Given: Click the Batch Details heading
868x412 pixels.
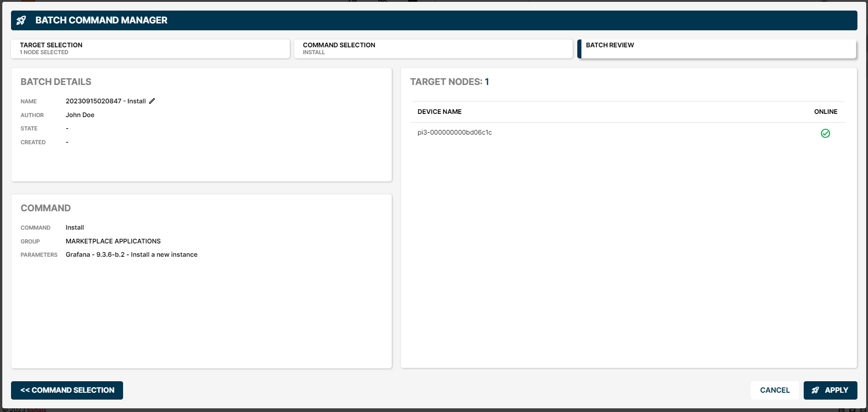Looking at the screenshot, I should pyautogui.click(x=56, y=82).
